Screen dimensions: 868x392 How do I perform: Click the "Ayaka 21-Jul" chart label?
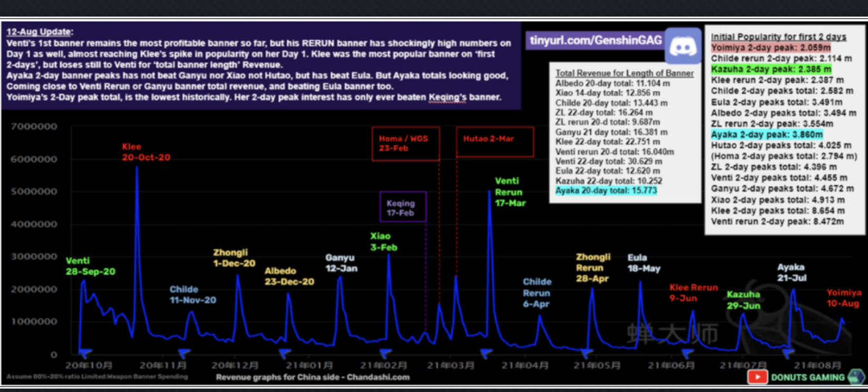[791, 273]
